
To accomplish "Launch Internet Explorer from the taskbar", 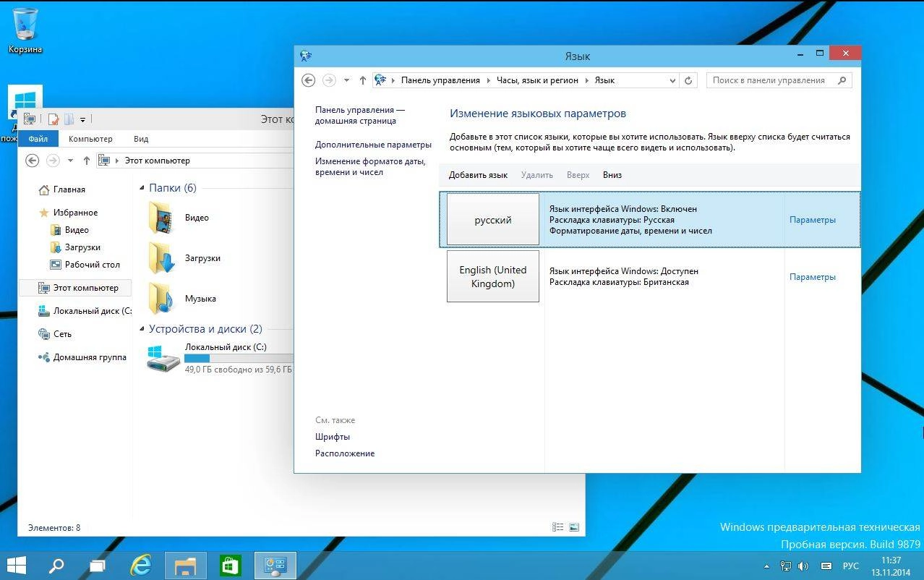I will tap(140, 566).
